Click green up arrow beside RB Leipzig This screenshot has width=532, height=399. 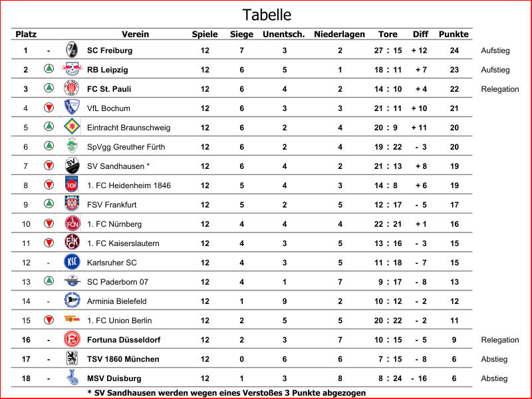click(x=49, y=69)
